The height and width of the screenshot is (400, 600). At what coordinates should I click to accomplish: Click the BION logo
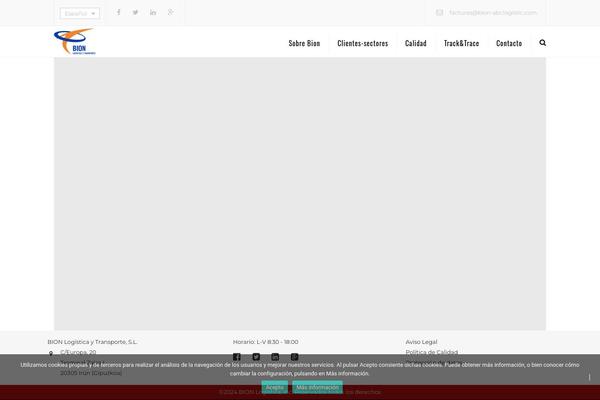(x=75, y=41)
